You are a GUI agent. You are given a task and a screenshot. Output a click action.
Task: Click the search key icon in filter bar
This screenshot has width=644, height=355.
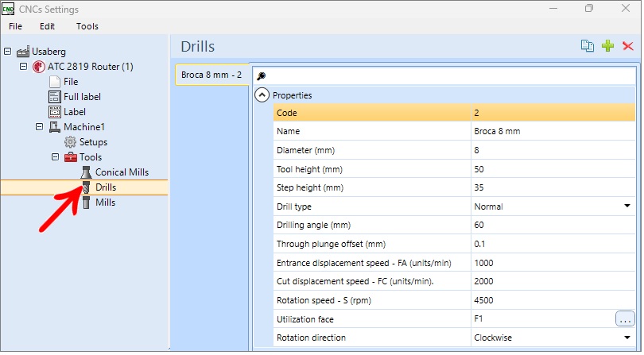click(262, 76)
